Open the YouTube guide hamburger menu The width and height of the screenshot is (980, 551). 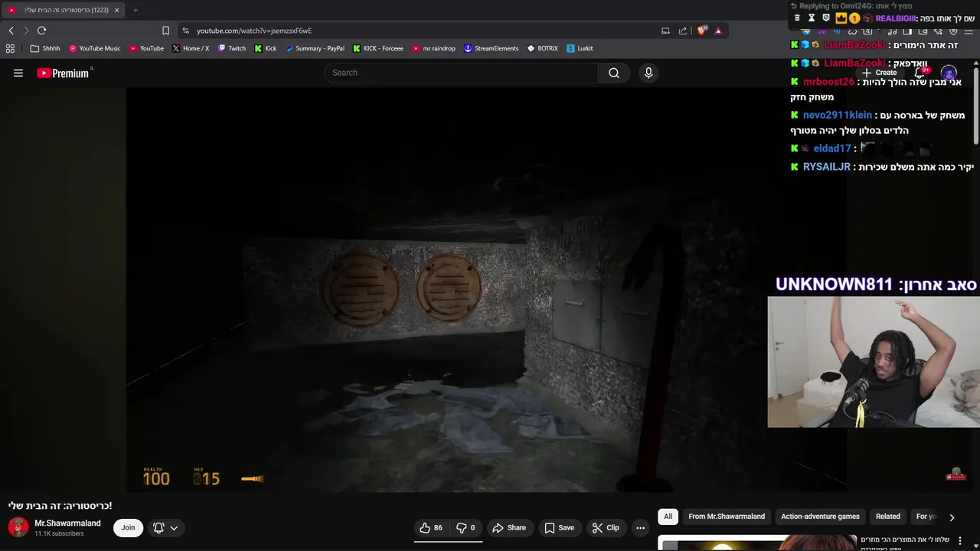[x=18, y=73]
